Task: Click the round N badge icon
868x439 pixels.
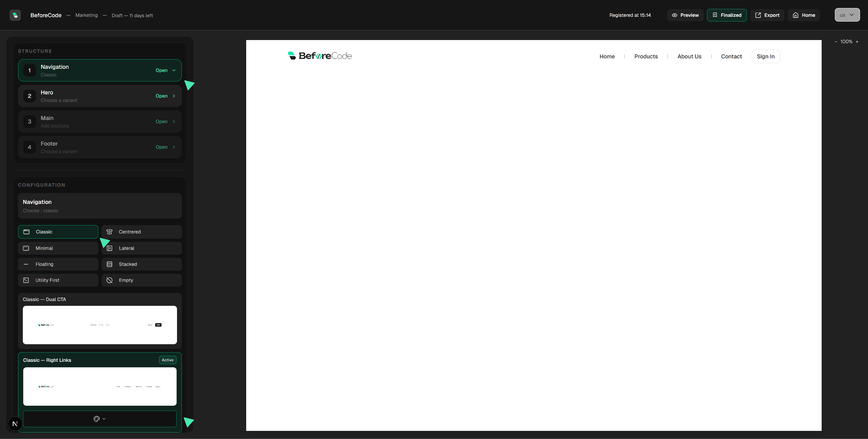Action: [x=15, y=424]
